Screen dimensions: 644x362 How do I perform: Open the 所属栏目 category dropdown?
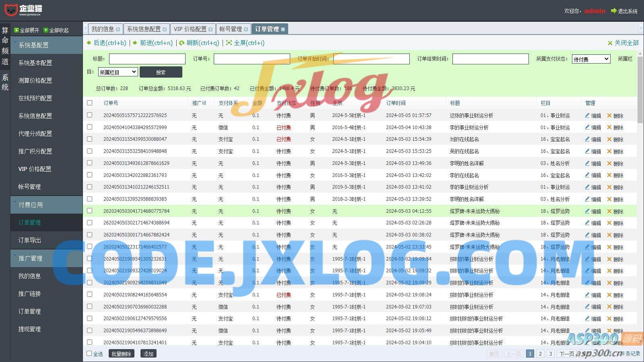[118, 72]
